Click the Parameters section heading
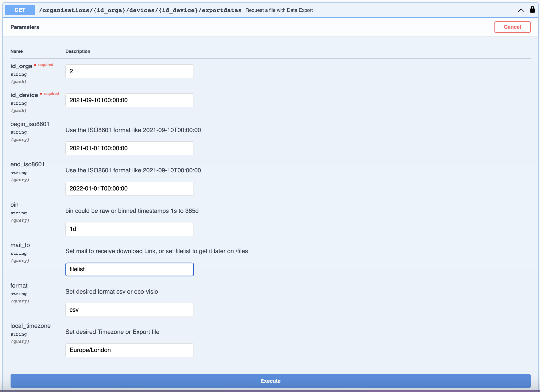The width and height of the screenshot is (540, 392). click(25, 27)
